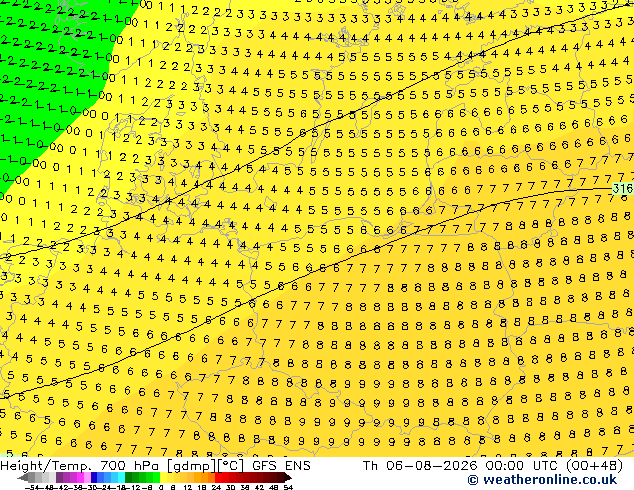Click the left gray arrow of the color scale
634x490 pixels.
tap(23, 477)
